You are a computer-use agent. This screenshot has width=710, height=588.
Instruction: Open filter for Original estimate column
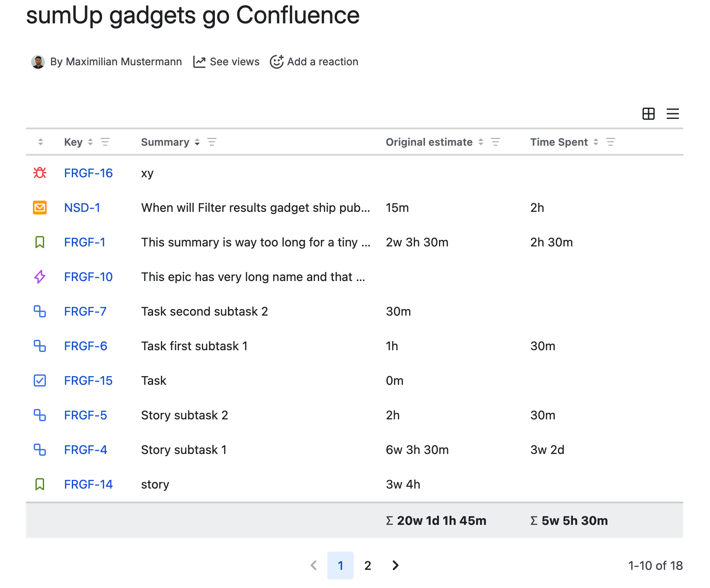(x=496, y=142)
